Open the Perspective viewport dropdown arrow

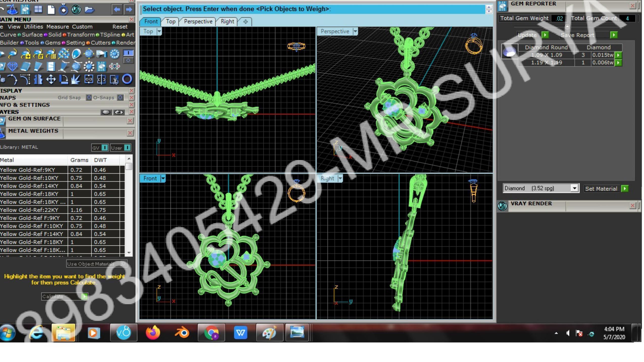pos(355,32)
